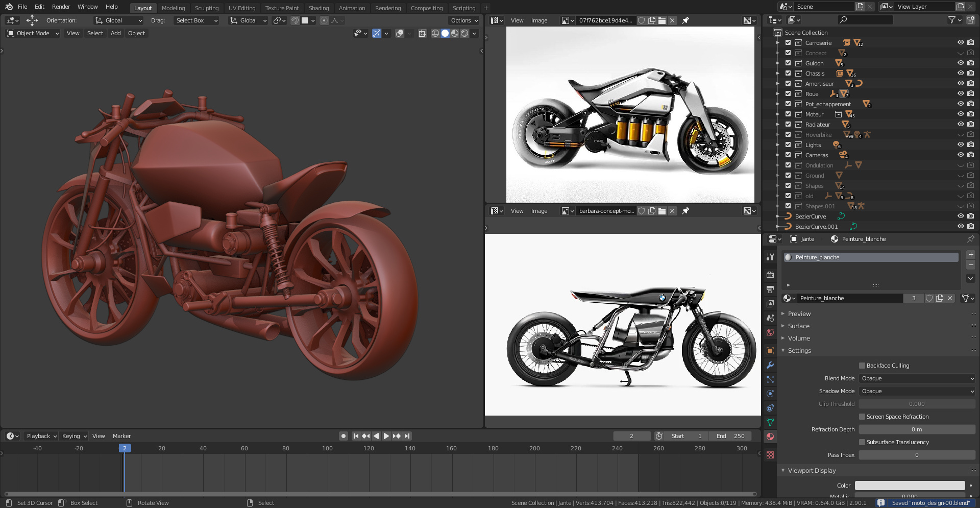The width and height of the screenshot is (980, 508).
Task: Open the Object Constraint properties tab
Action: pos(770,407)
